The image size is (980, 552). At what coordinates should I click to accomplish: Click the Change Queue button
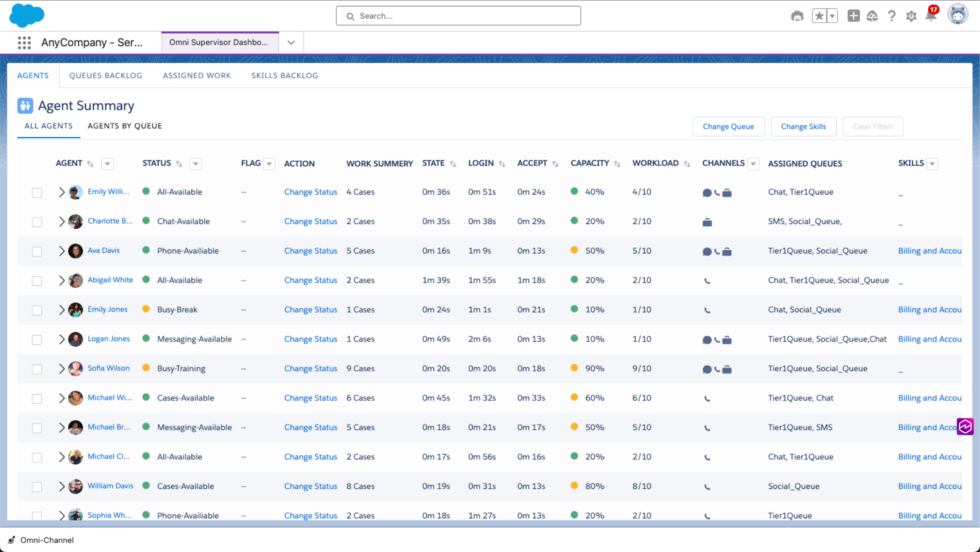point(728,126)
